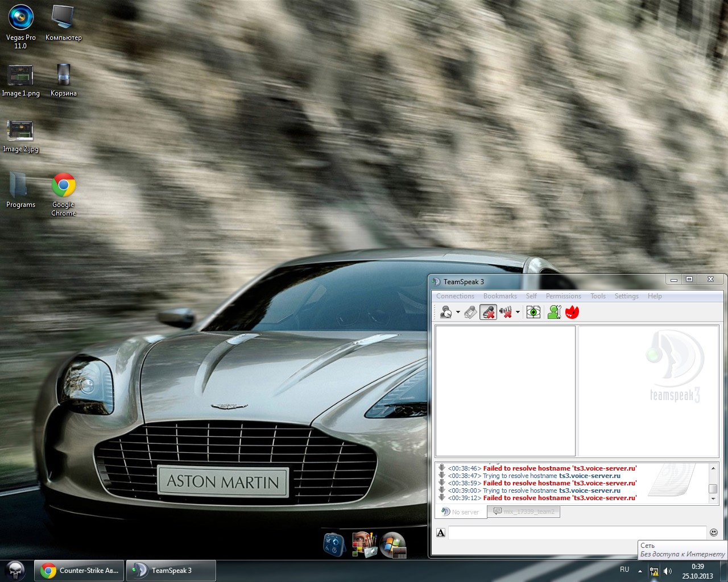
Task: Select the Image1.png file on the desktop
Action: [x=20, y=81]
